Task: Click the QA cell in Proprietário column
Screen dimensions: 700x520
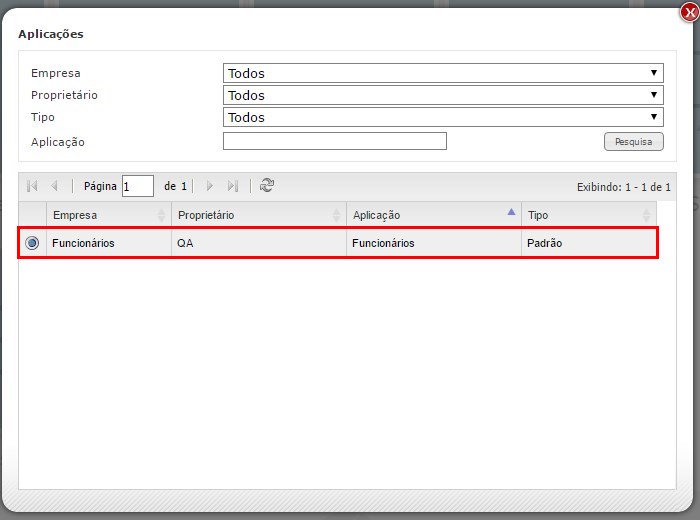Action: click(x=259, y=243)
